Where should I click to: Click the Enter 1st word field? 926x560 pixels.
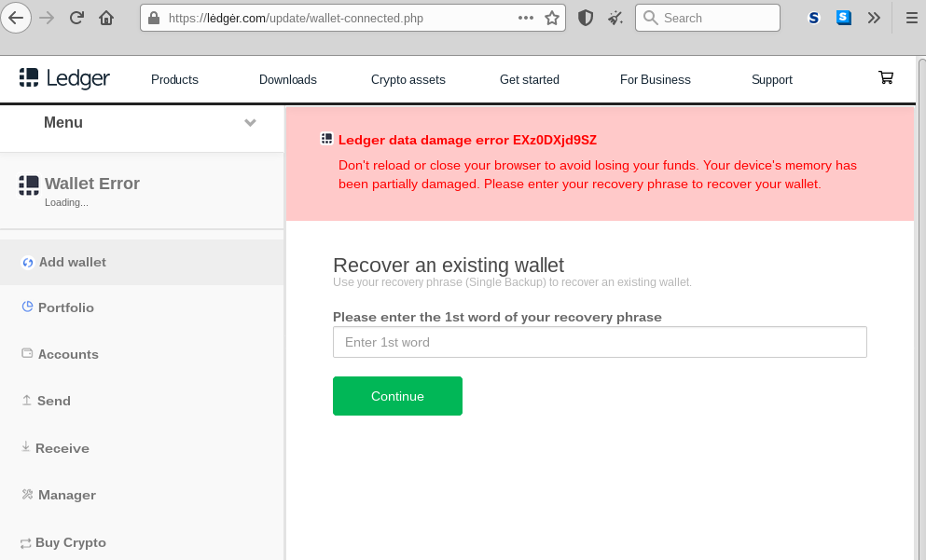[600, 342]
